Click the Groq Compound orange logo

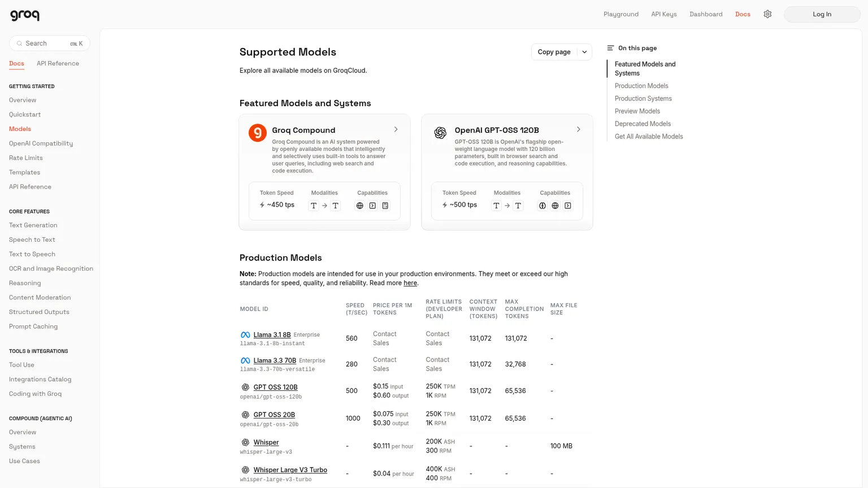point(258,133)
